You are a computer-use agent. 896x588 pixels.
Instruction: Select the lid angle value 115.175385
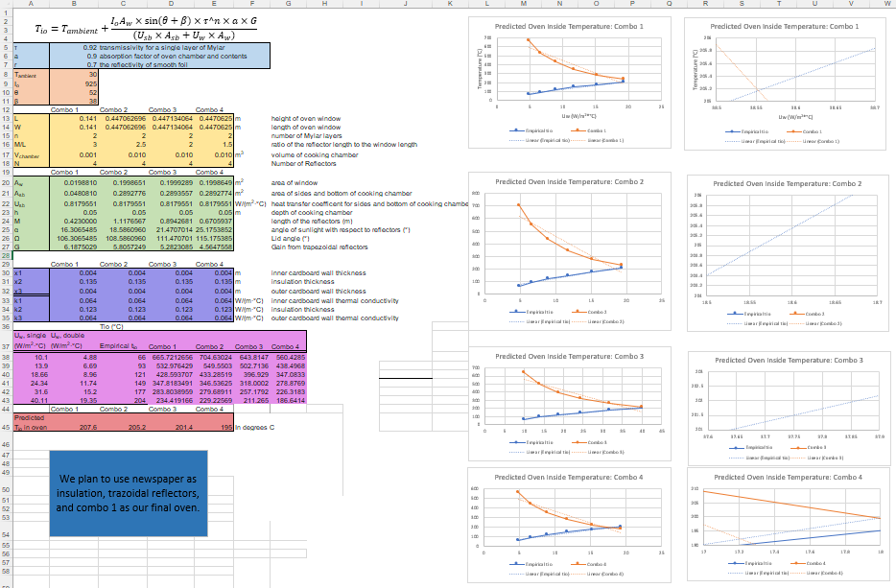tap(216, 237)
